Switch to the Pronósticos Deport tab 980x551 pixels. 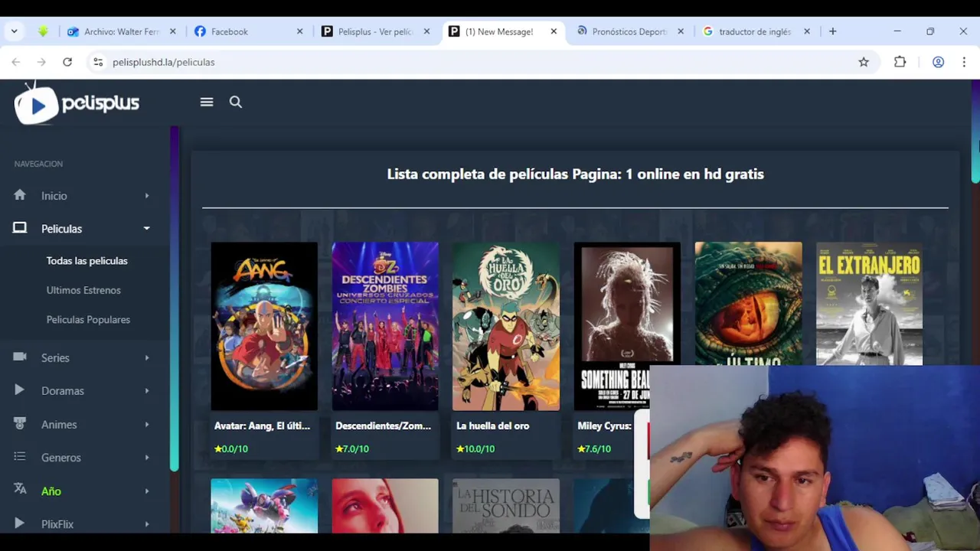point(629,31)
